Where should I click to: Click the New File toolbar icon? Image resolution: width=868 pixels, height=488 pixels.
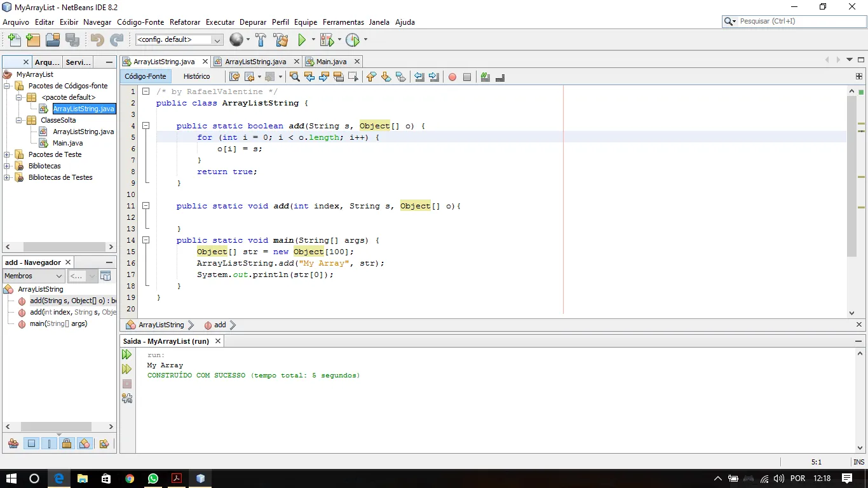(14, 40)
